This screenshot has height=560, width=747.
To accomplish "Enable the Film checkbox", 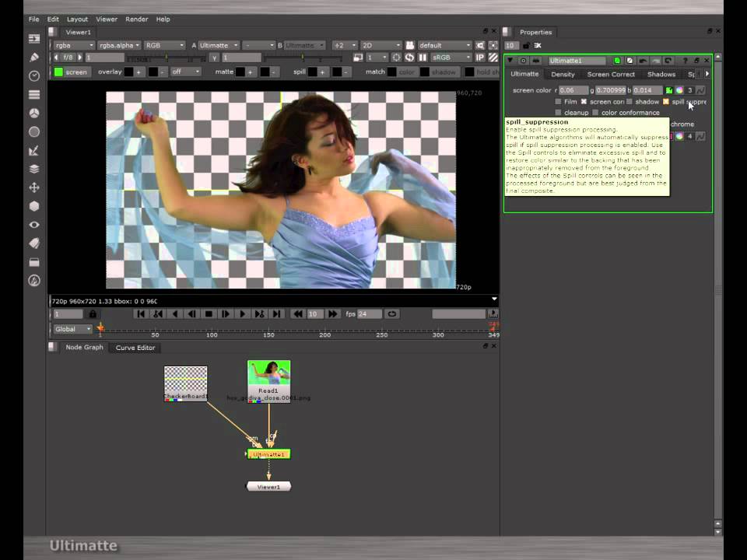I will (559, 101).
